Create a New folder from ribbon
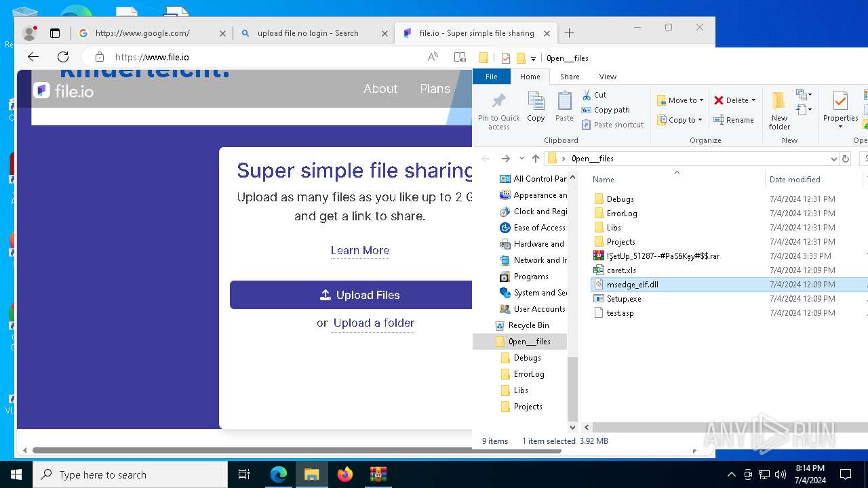Screen dimensions: 868x488 [x=779, y=110]
